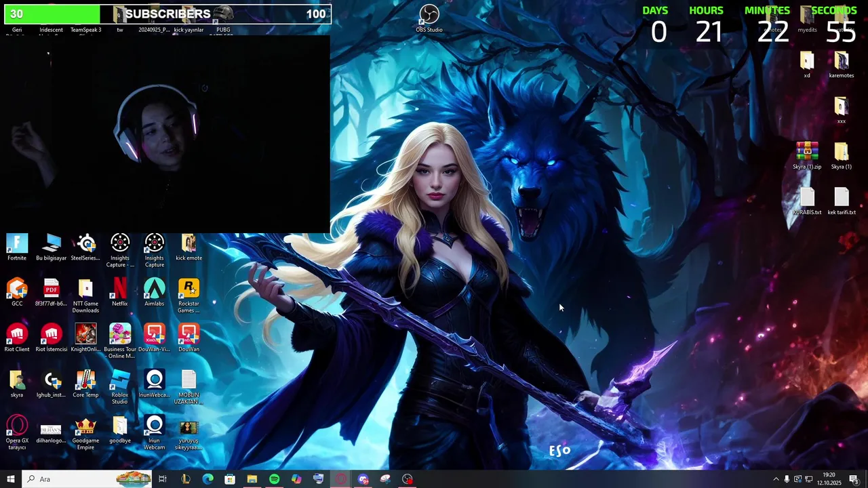Open the Netflix desktop shortcut
868x488 pixels.
(120, 293)
